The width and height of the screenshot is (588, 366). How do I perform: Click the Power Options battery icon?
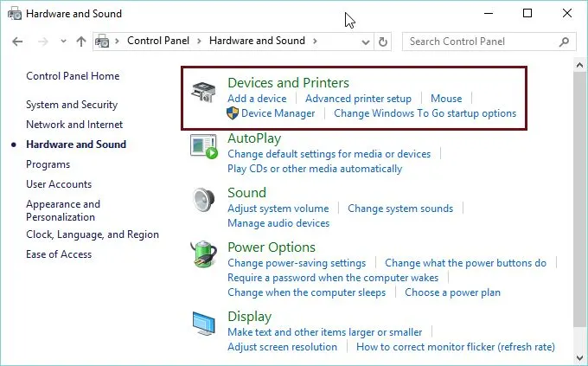click(203, 254)
